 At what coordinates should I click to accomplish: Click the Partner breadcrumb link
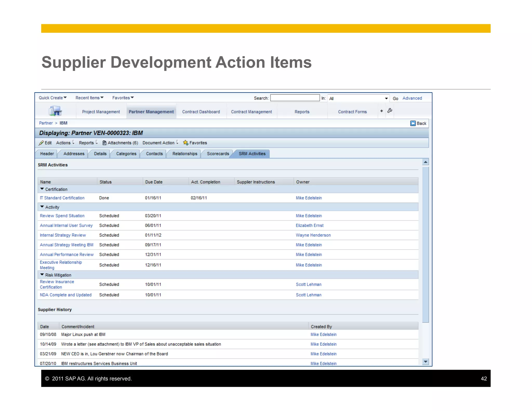46,123
